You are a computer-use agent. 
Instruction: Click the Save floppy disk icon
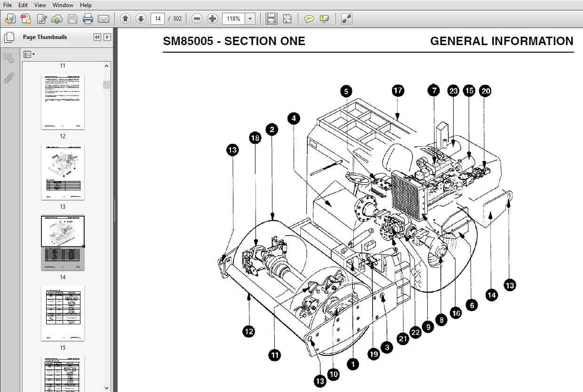[72, 19]
